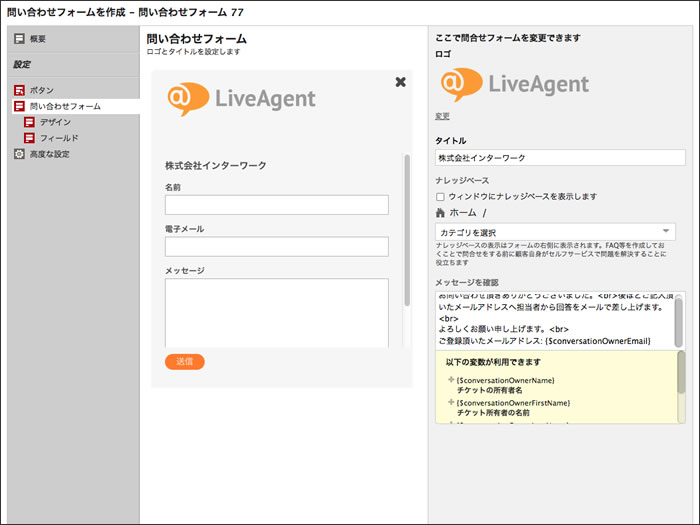Click the variables list scrollbar
Screen dimensions: 700x525
(x=681, y=371)
